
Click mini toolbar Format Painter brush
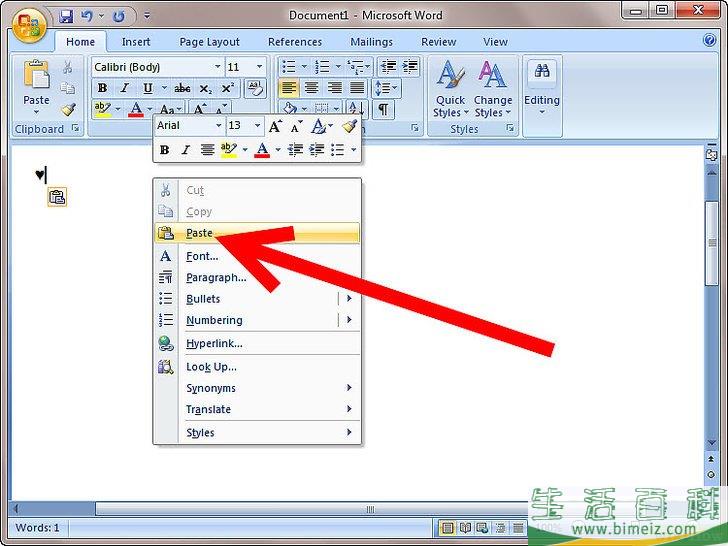(349, 126)
